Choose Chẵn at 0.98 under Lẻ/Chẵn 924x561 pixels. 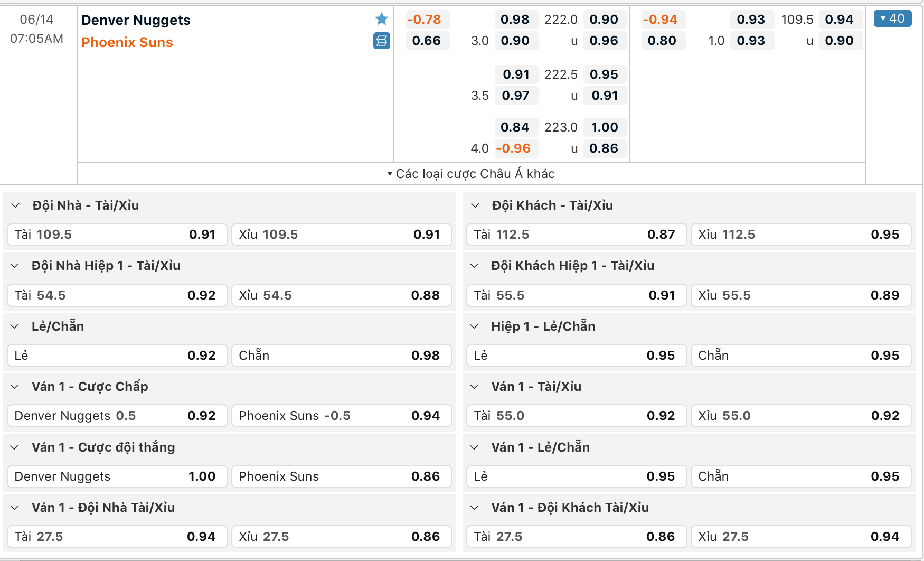tap(341, 356)
